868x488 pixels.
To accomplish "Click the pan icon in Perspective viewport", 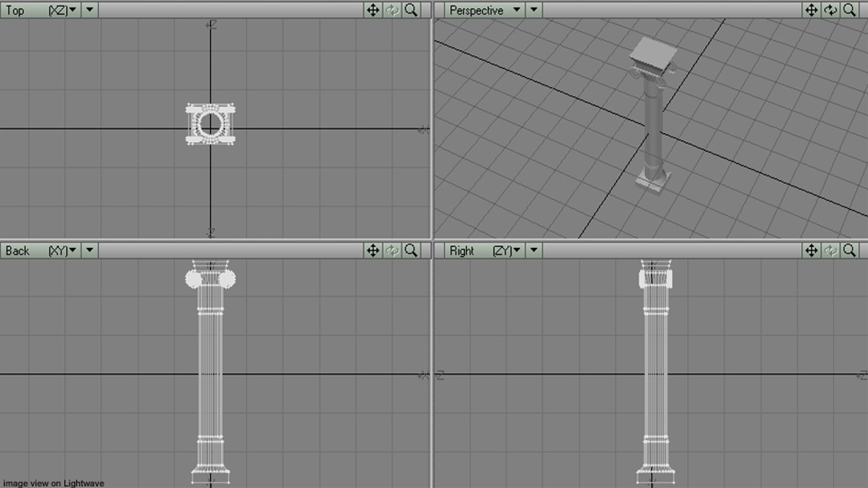I will [x=811, y=10].
